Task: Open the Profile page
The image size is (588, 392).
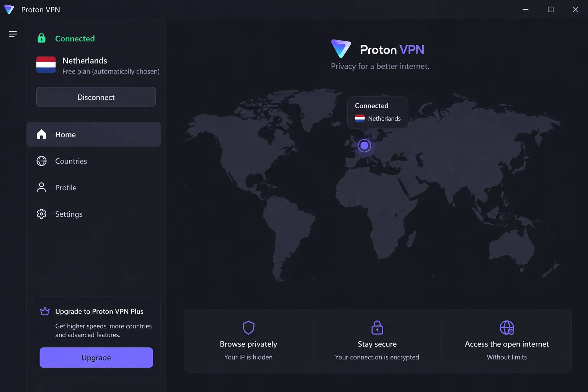Action: tap(93, 188)
